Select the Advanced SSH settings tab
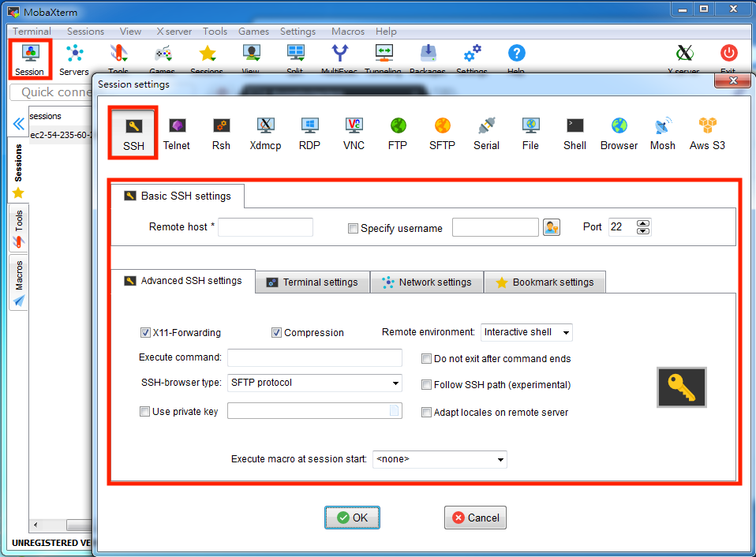Image resolution: width=756 pixels, height=557 pixels. point(183,281)
